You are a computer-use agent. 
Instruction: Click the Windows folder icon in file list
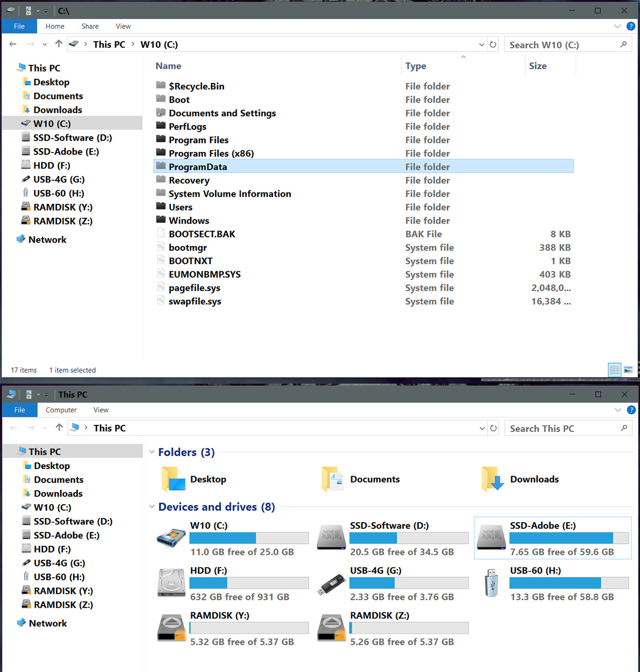click(x=161, y=220)
